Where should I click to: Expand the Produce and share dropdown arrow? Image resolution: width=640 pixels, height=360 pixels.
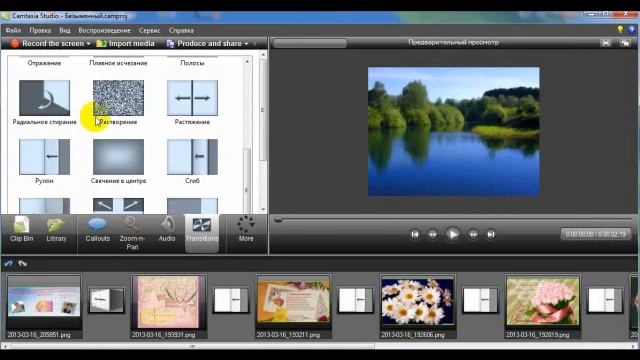(x=247, y=44)
